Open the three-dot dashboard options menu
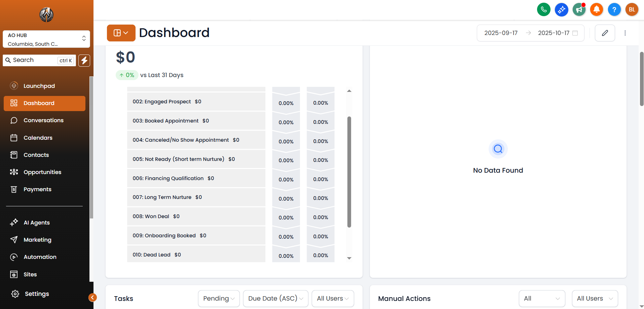644x309 pixels. click(x=625, y=33)
